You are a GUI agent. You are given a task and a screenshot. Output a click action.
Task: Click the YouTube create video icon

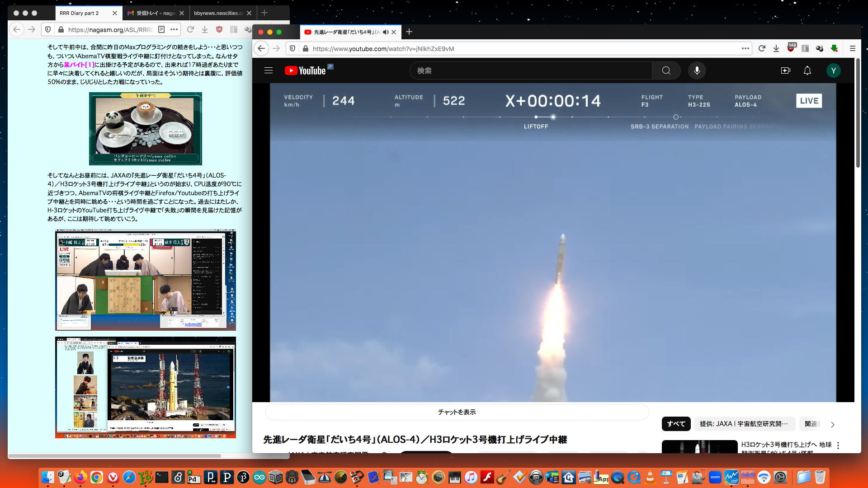[785, 70]
